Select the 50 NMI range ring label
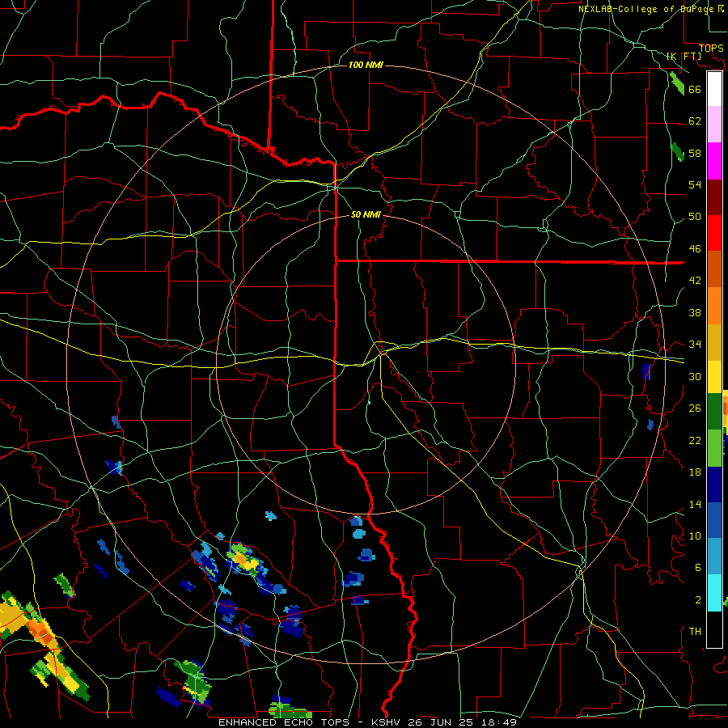Screen dimensions: 728x728 [366, 214]
